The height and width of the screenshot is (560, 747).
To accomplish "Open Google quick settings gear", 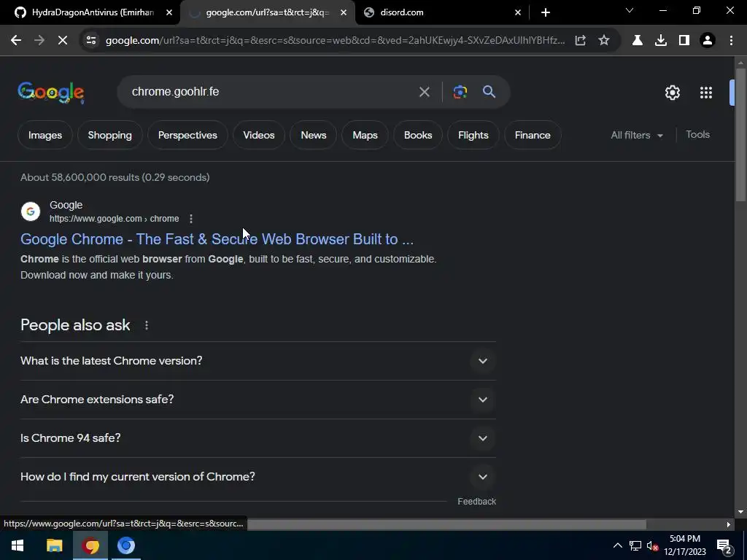I will 672,93.
